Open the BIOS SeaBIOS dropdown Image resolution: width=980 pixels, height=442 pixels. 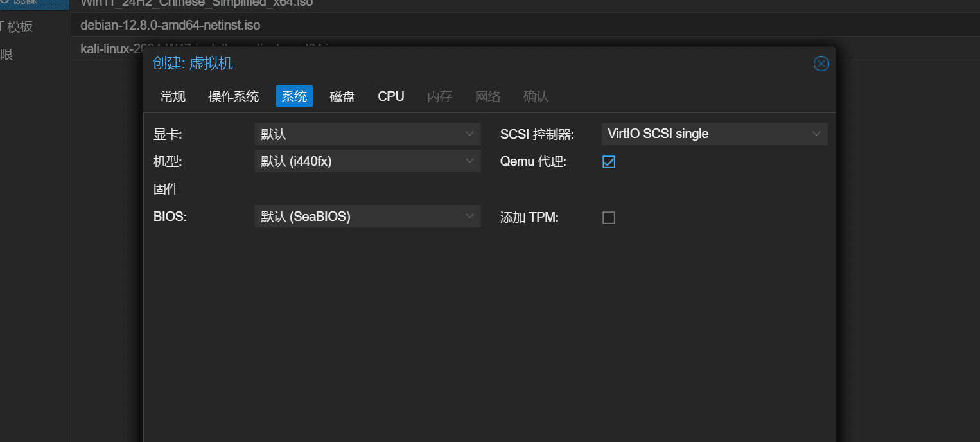(367, 217)
